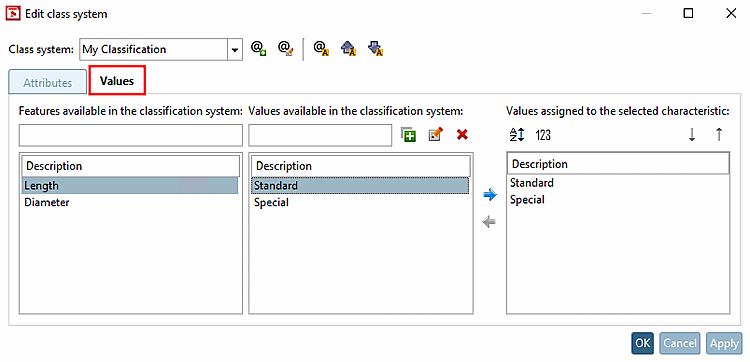Click the edit class system icon
The width and height of the screenshot is (750, 362).
pos(286,48)
